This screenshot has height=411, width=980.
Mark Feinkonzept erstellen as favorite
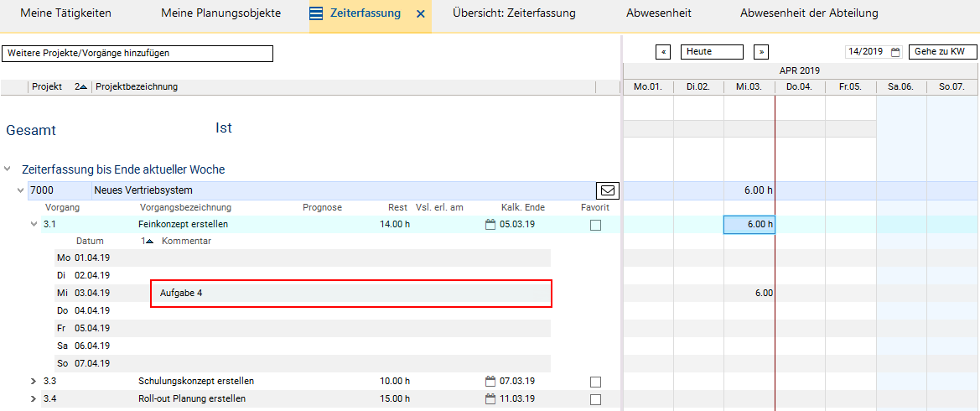coord(595,225)
